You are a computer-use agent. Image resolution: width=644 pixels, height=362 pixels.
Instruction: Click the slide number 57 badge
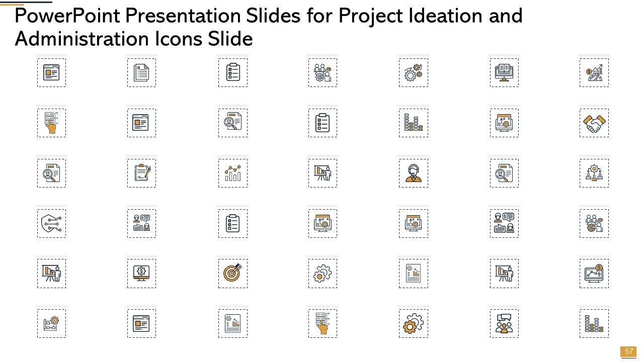coord(629,351)
